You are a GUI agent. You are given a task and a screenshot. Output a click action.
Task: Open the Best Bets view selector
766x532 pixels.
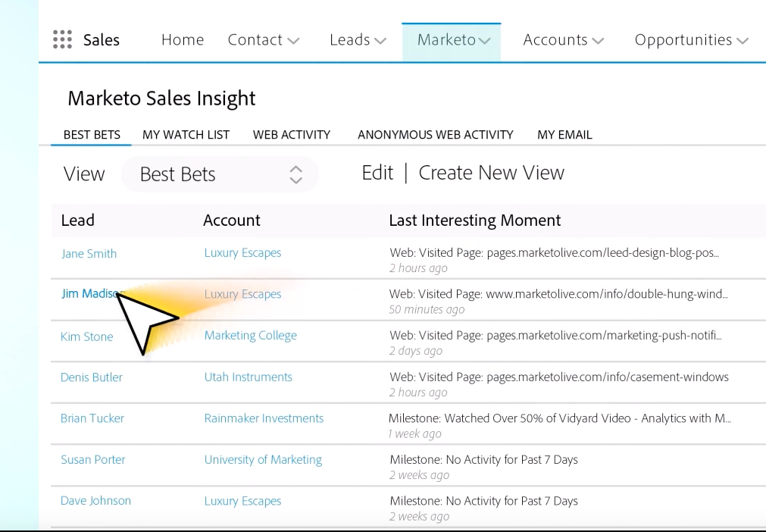pos(220,174)
